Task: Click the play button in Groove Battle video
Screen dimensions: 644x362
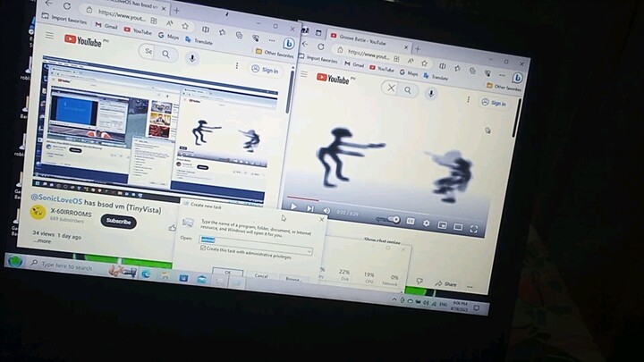Action: point(293,206)
